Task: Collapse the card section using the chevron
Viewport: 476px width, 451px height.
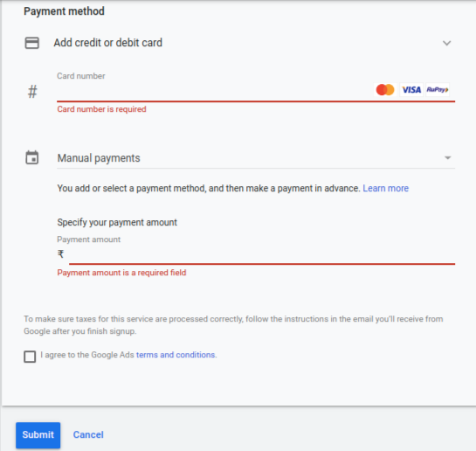Action: (x=446, y=43)
